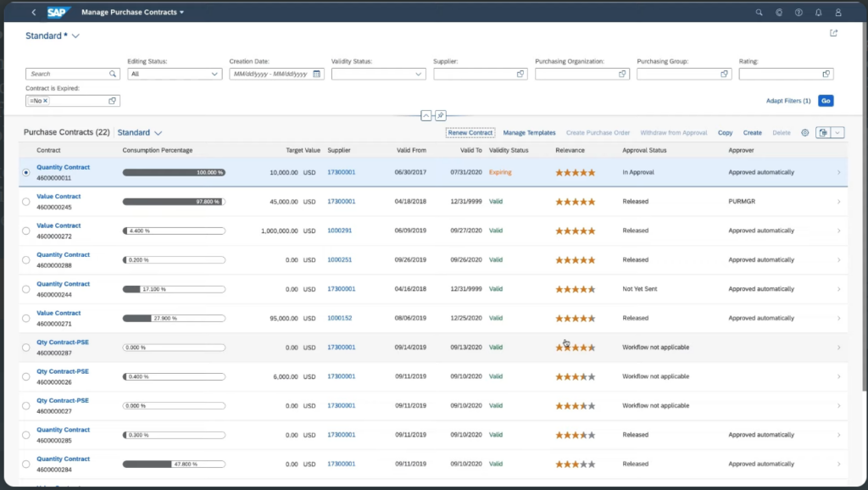Open table settings via the gear icon
The height and width of the screenshot is (490, 868).
pyautogui.click(x=804, y=132)
